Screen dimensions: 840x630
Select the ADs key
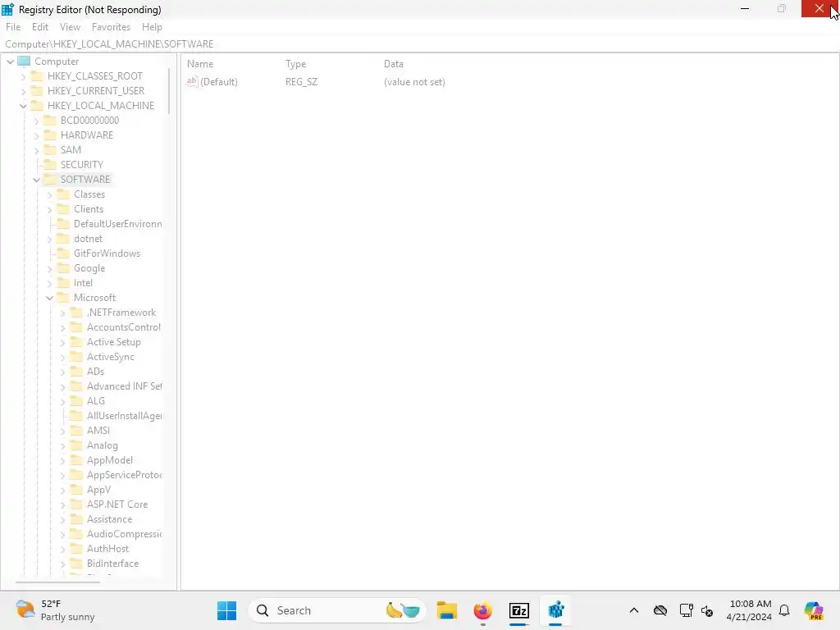[x=95, y=372]
